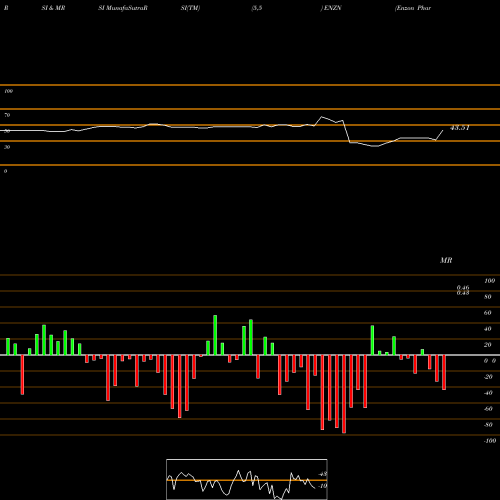Click the 'SI MunafaSutraR' header label

pyautogui.click(x=123, y=8)
